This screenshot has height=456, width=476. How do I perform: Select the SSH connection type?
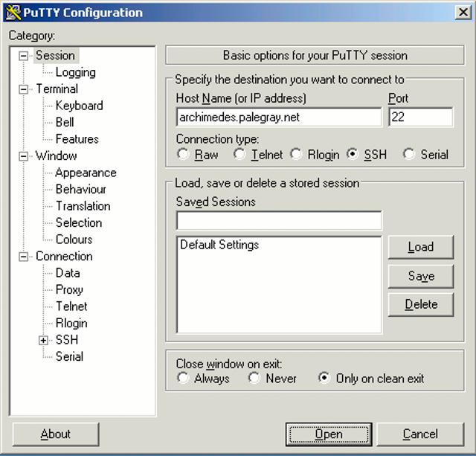point(353,155)
